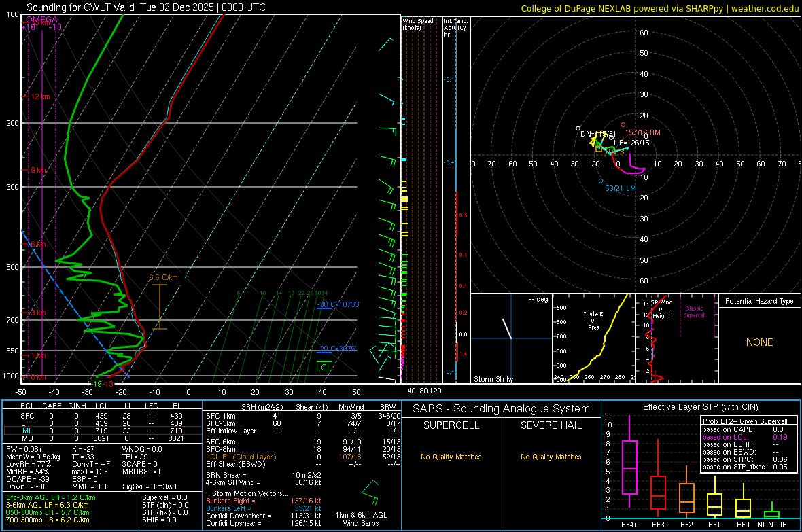
Task: Click the "700-500mb LR = 6.2 C/km" line
Action: [48, 520]
